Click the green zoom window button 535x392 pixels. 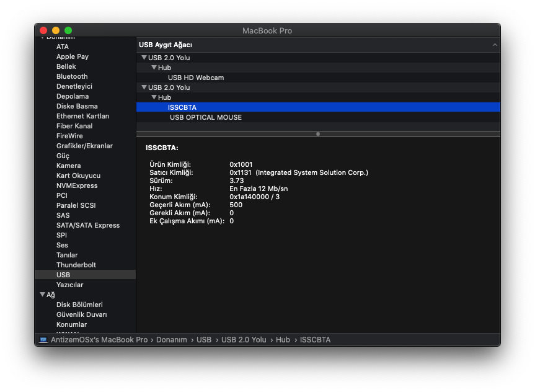coord(68,30)
